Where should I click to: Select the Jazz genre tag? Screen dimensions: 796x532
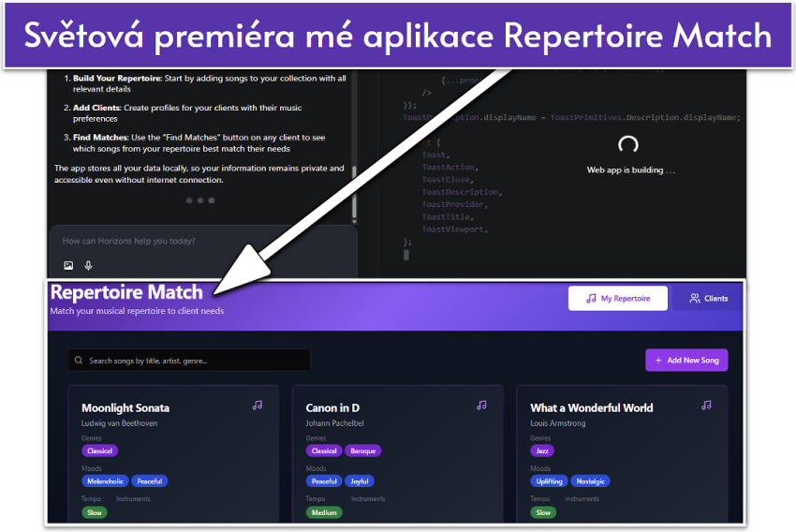tap(543, 451)
